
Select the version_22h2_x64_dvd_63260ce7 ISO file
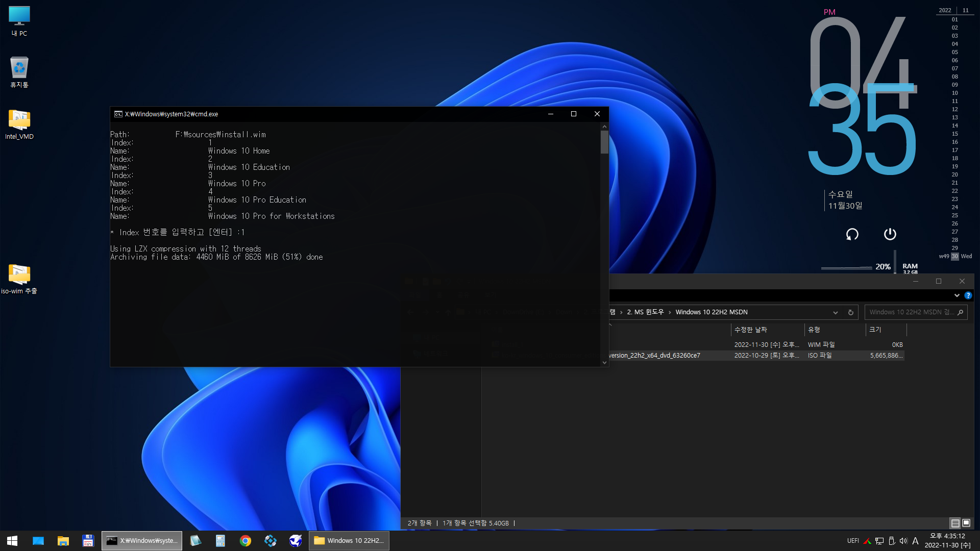click(x=655, y=356)
